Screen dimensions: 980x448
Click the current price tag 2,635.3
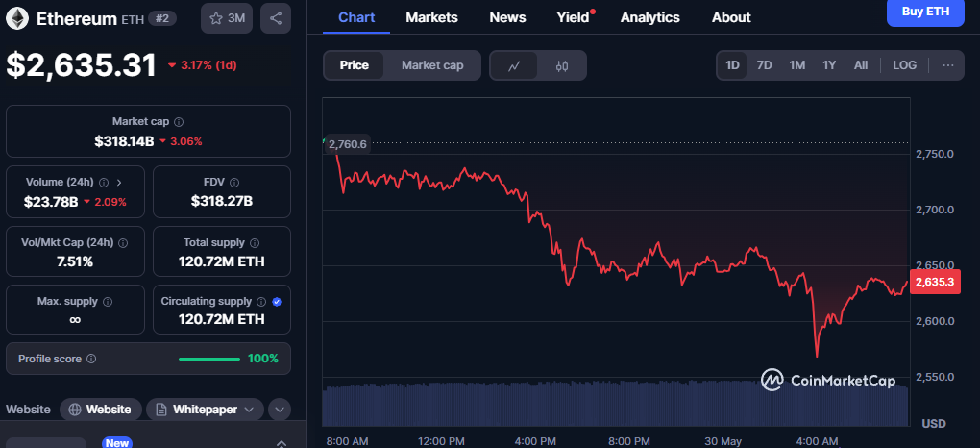point(935,283)
